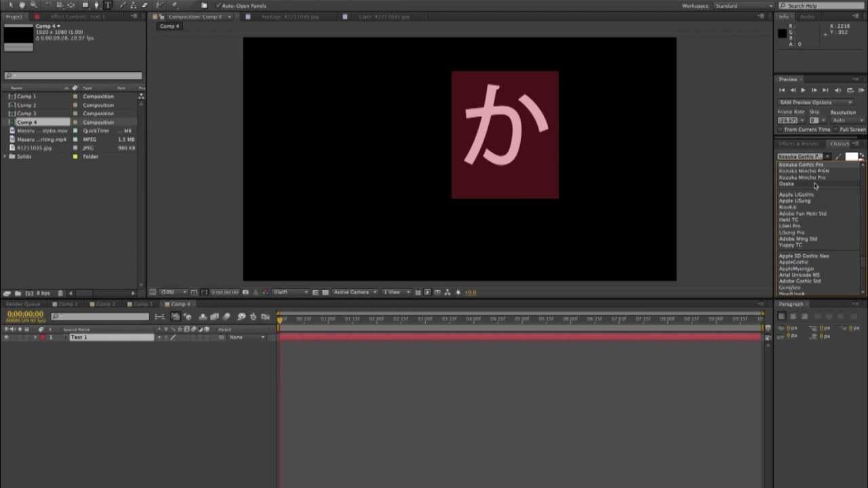Toggle audio mute in Preview panel
Screen dimensions: 868x488
837,90
